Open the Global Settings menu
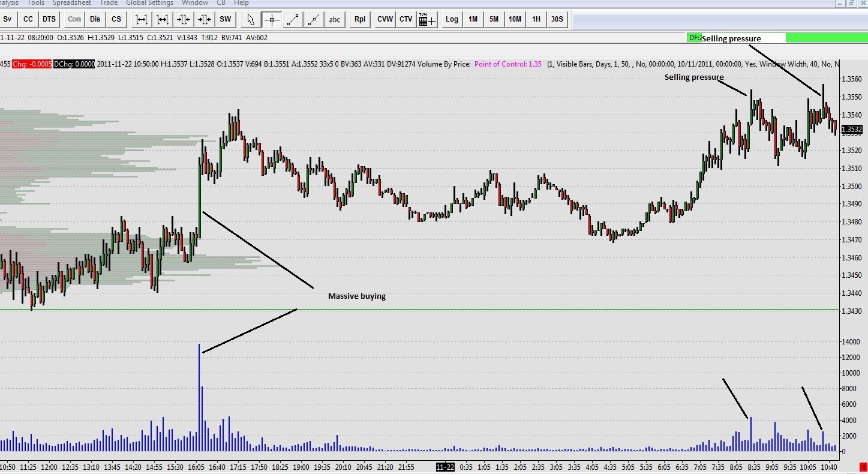 tap(149, 3)
